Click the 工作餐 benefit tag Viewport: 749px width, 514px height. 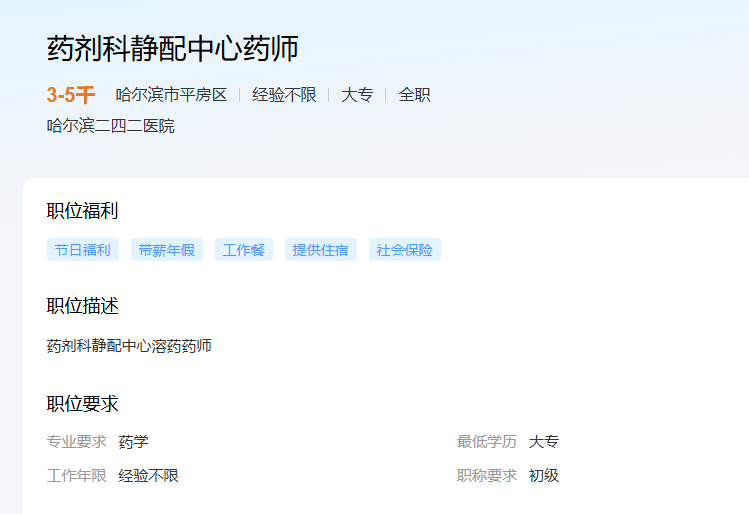coord(244,250)
